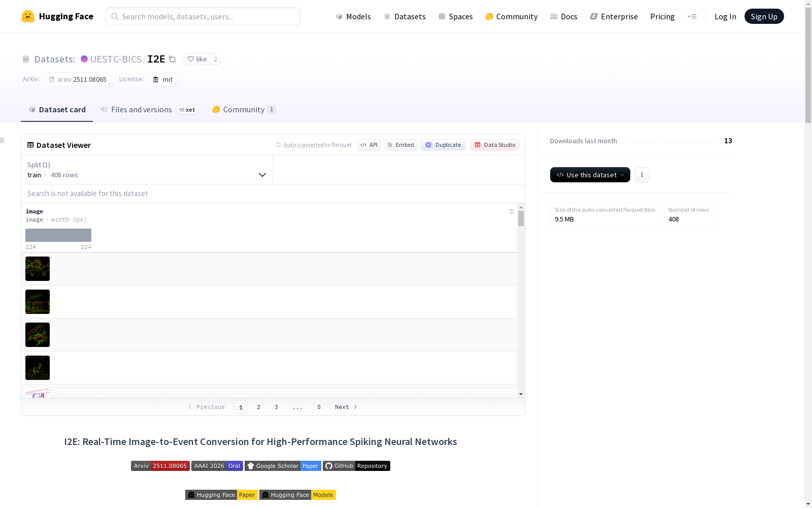
Task: Open GitHub Repository badge
Action: (x=356, y=466)
